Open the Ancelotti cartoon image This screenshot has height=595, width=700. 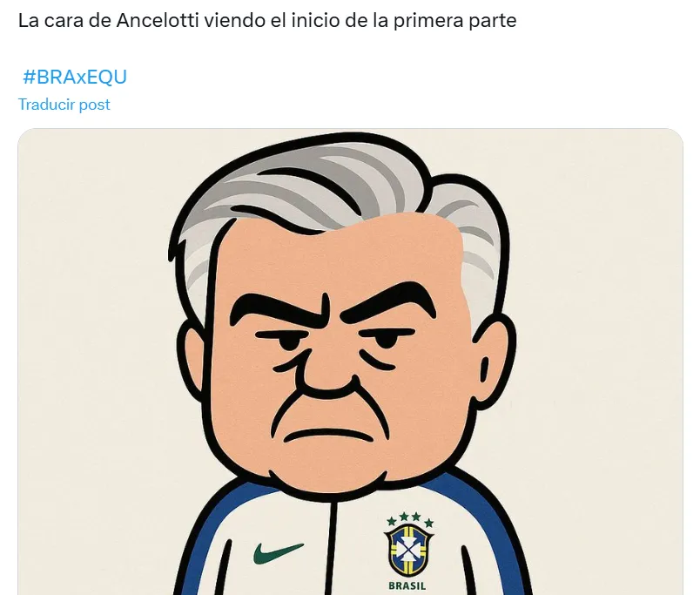click(x=351, y=362)
